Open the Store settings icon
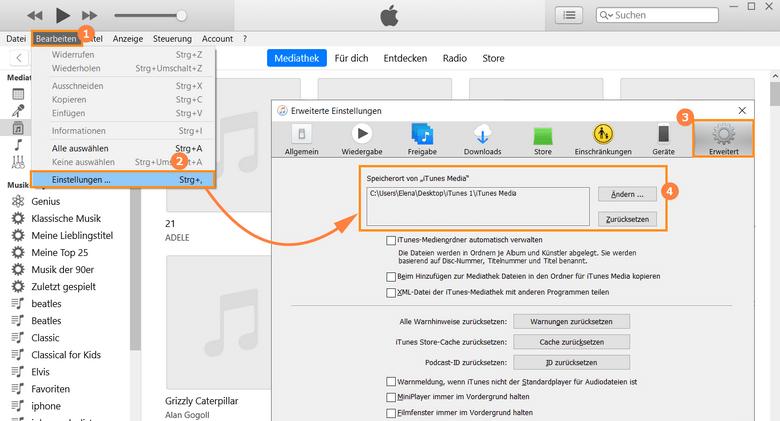This screenshot has width=780, height=421. (x=543, y=139)
